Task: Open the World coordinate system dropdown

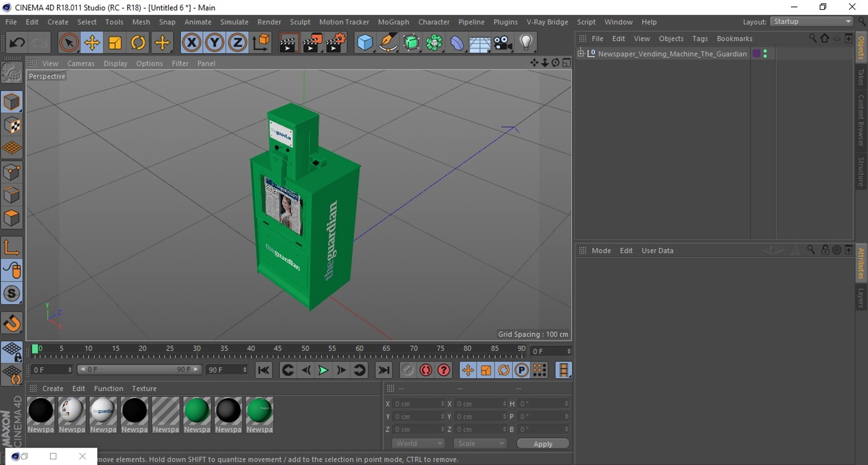Action: pyautogui.click(x=418, y=443)
